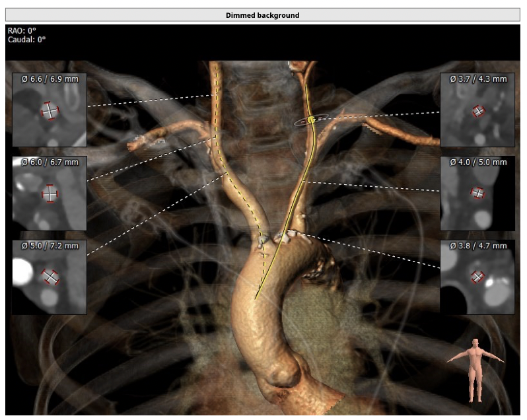The image size is (527, 420).
Task: Click the Dimmed background title bar
Action: [263, 15]
